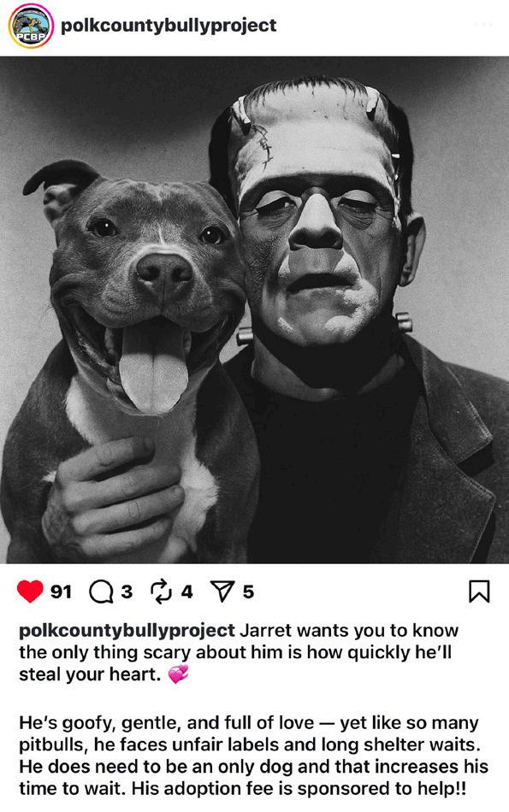509x812 pixels.
Task: Share post with paper plane icon
Action: [x=222, y=591]
